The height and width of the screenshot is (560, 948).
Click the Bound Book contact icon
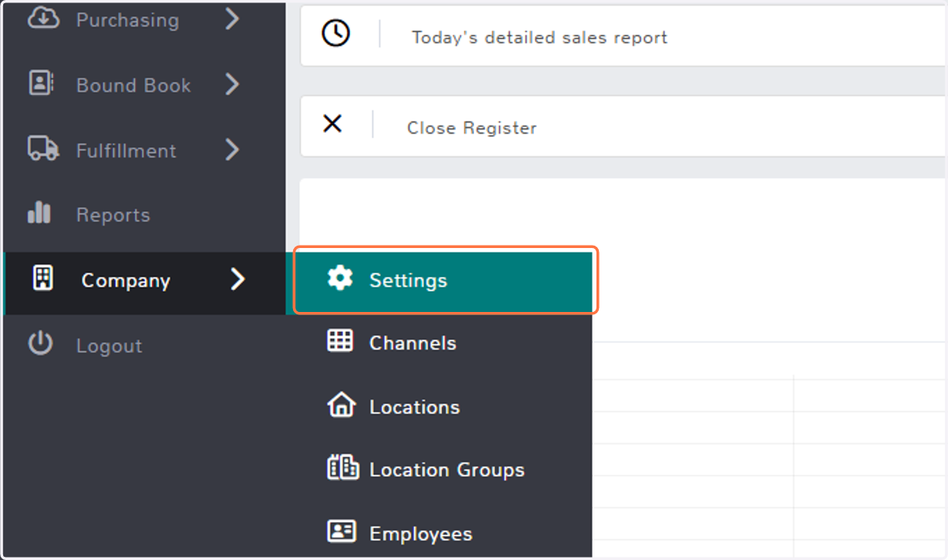click(41, 84)
